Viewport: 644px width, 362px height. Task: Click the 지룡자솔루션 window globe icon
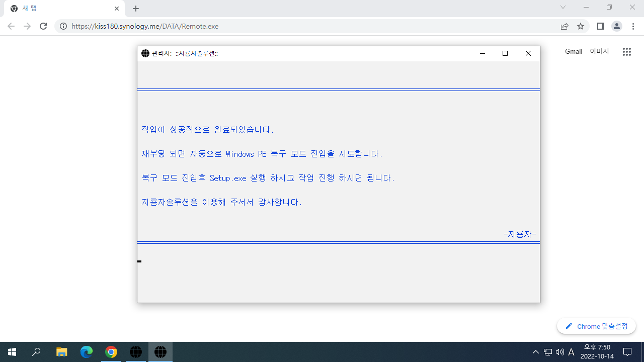(x=145, y=53)
